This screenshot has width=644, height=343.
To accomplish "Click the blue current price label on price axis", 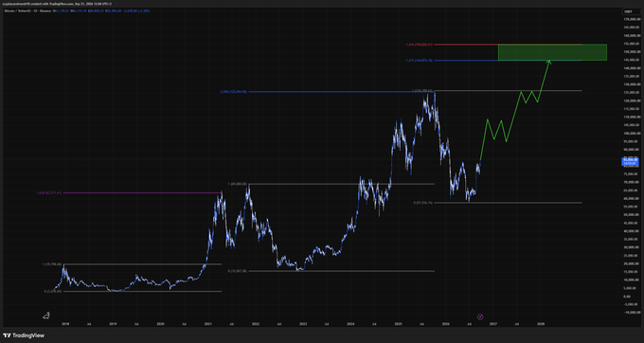I will point(630,161).
